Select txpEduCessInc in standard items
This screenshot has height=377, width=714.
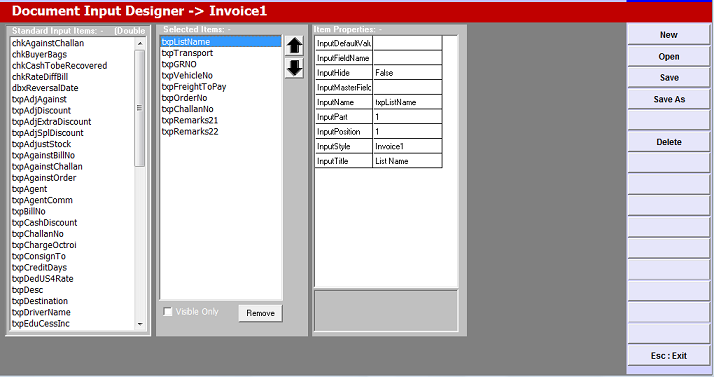tap(72, 324)
